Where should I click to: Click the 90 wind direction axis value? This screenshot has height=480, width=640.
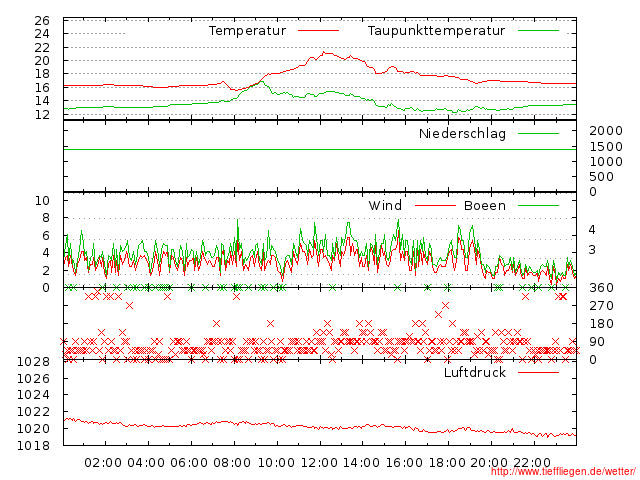pyautogui.click(x=597, y=342)
